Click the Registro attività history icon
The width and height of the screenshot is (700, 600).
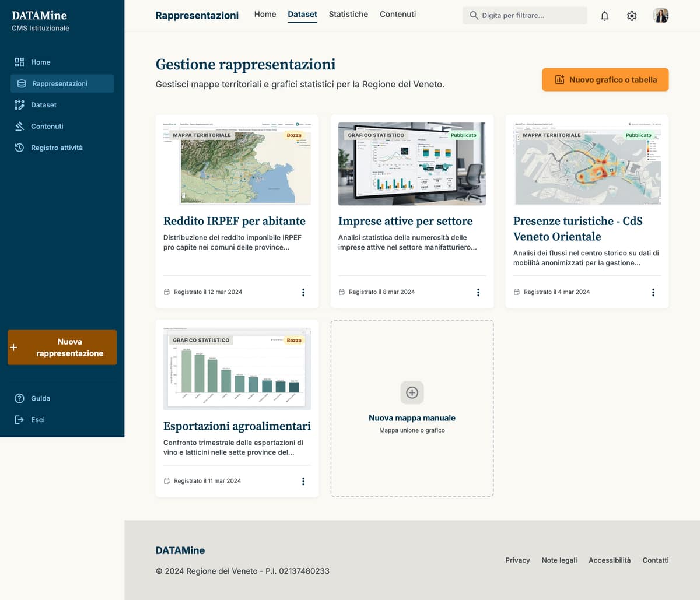[19, 148]
